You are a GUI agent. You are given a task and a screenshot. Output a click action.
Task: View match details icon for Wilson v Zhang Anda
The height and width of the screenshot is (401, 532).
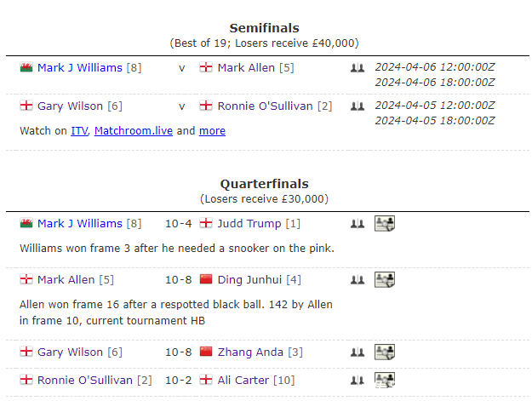pos(385,352)
